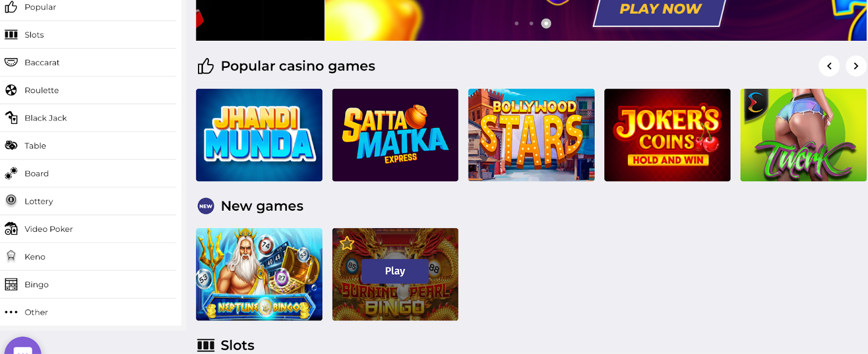Click the Bingo grid icon
Viewport: 868px width, 354px height.
point(11,285)
